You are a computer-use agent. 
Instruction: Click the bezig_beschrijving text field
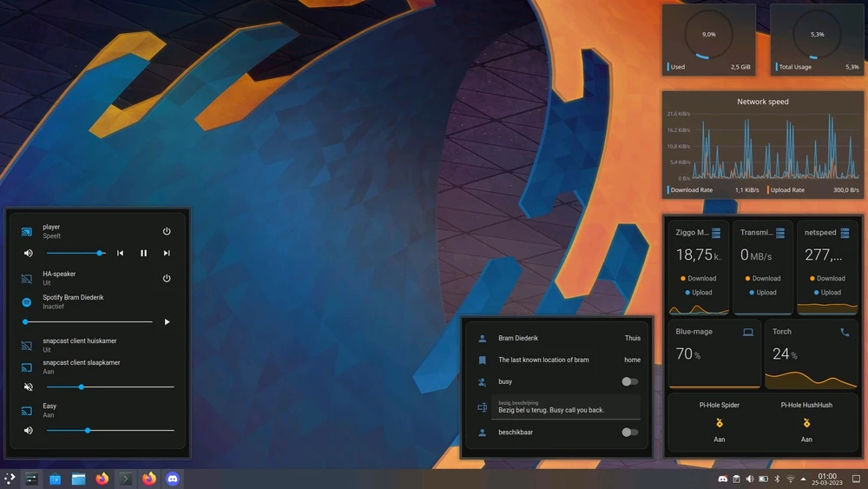tap(565, 407)
